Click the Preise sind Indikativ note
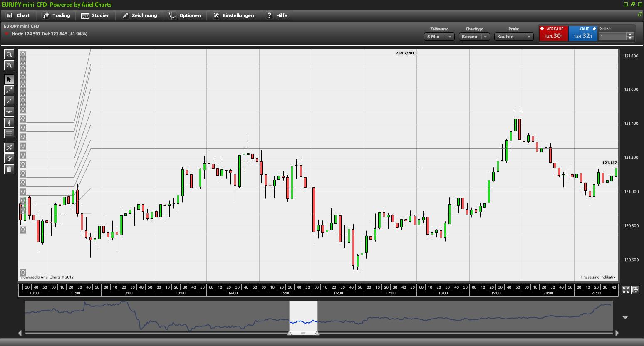Viewport: 644px width, 346px height. [x=598, y=277]
